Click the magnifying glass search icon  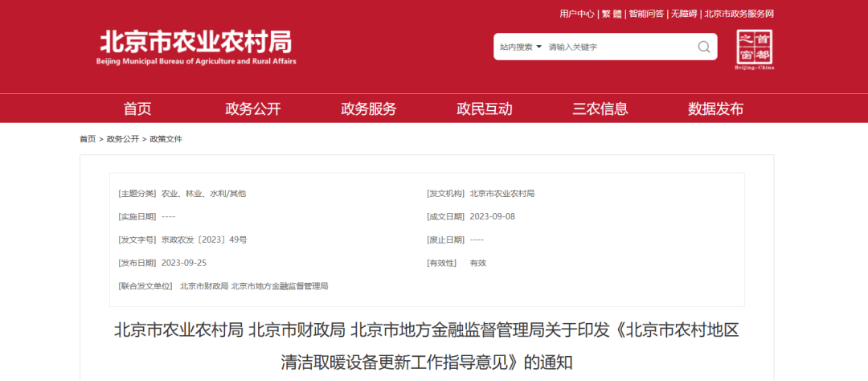click(703, 47)
